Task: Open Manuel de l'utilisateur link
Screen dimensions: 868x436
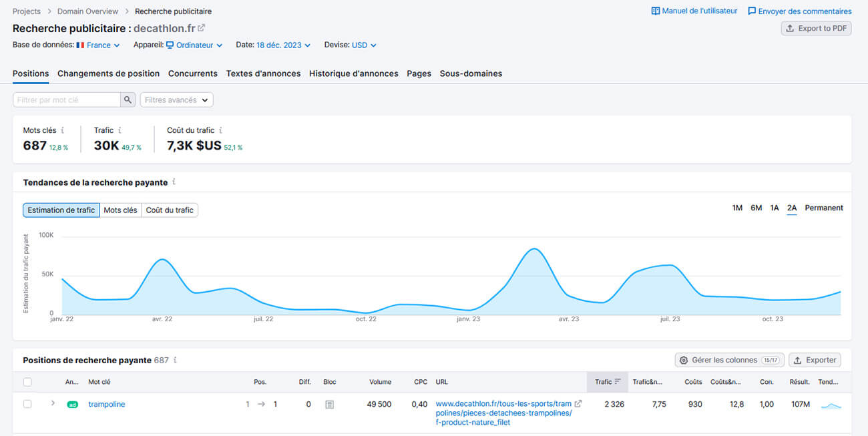Action: (694, 11)
